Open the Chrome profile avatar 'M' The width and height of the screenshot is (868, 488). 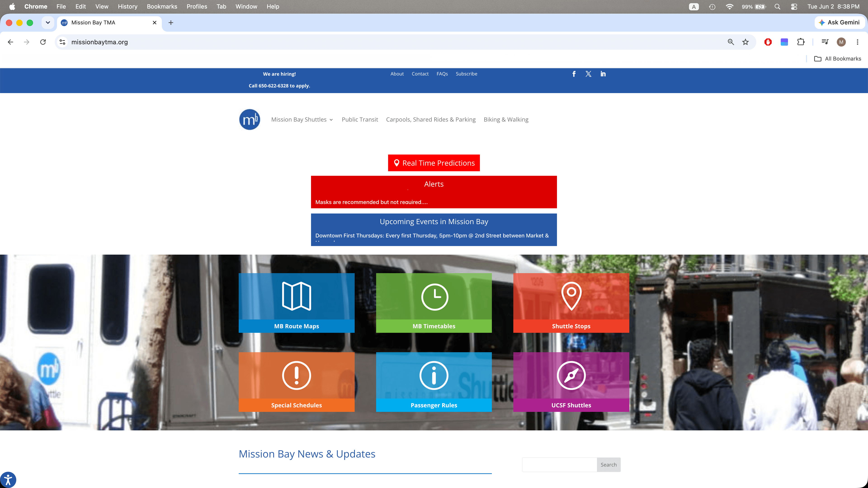[841, 42]
